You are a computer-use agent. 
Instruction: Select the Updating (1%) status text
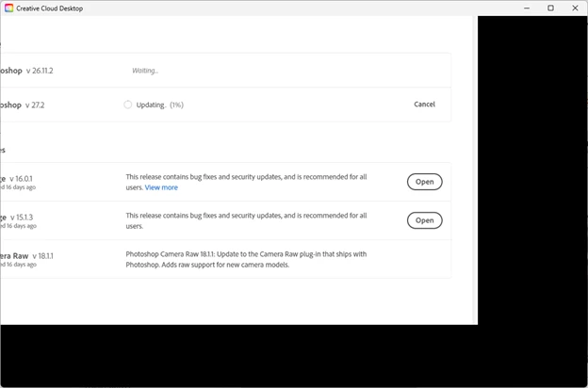[x=160, y=105]
